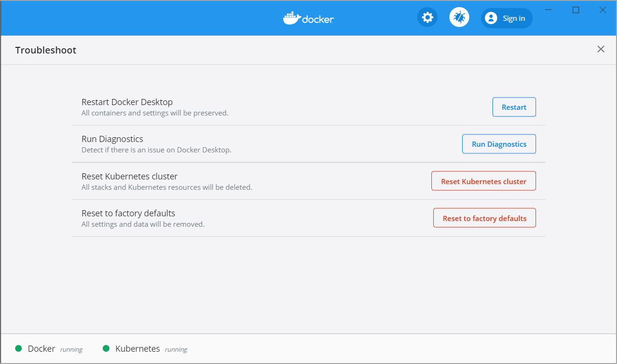Reset the Kubernetes cluster
The image size is (617, 364).
(x=483, y=181)
